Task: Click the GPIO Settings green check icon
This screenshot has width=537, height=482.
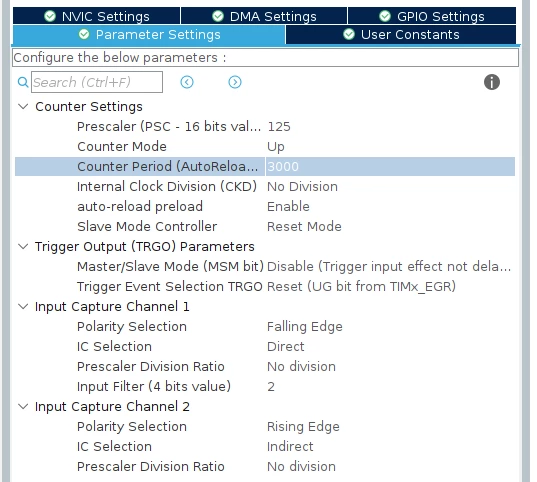Action: [385, 16]
